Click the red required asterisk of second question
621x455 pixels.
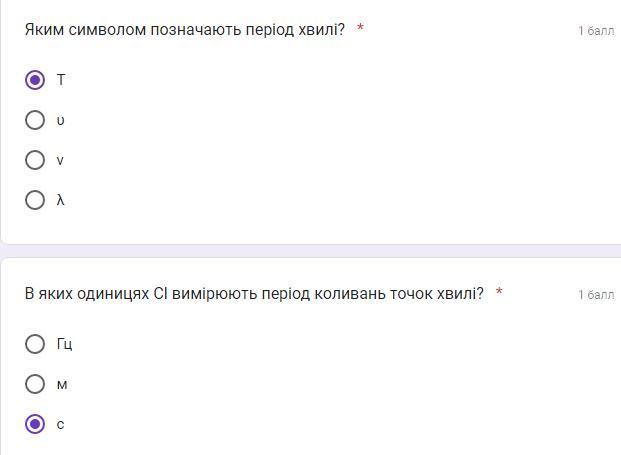[499, 291]
